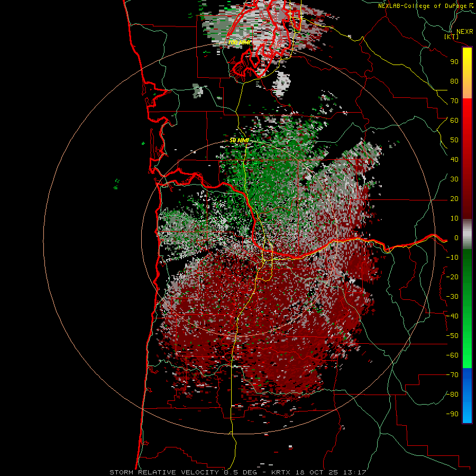Select the 50 NMI range ring label

(x=239, y=140)
